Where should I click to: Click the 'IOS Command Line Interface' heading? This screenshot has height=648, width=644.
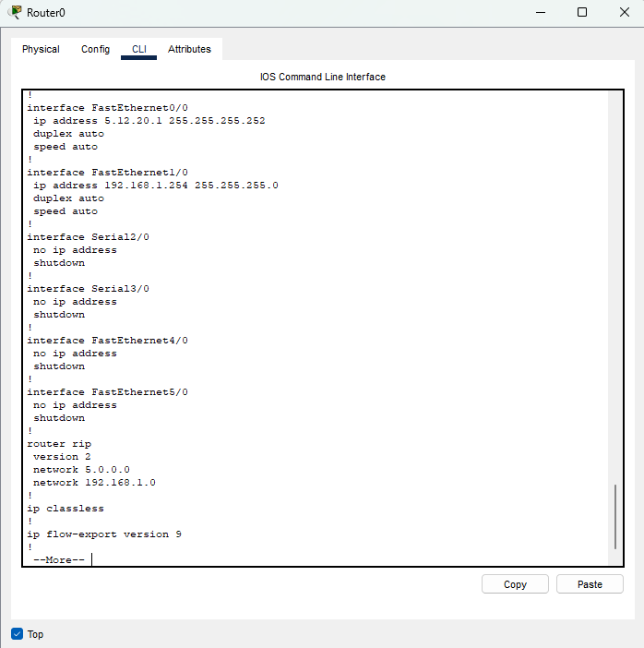click(323, 77)
